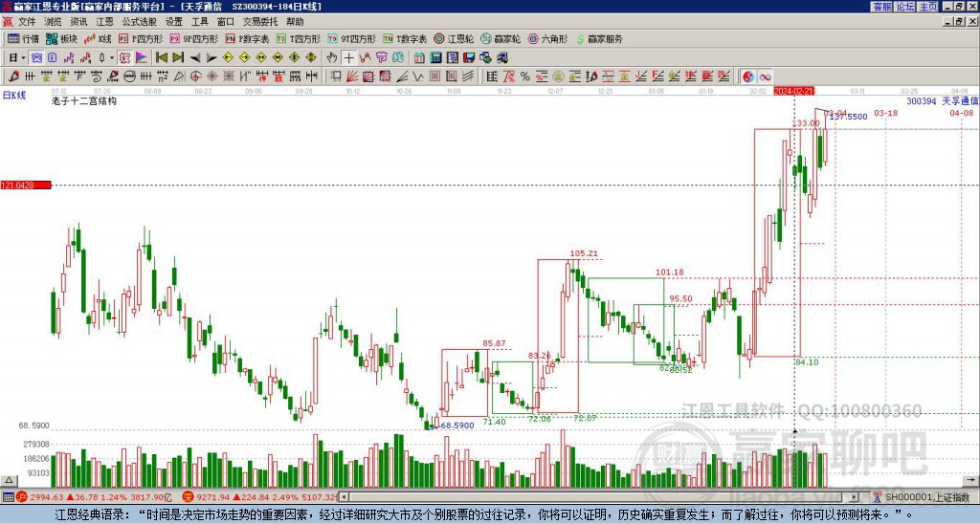Open the T四方形 tool
The height and width of the screenshot is (524, 980).
[298, 38]
